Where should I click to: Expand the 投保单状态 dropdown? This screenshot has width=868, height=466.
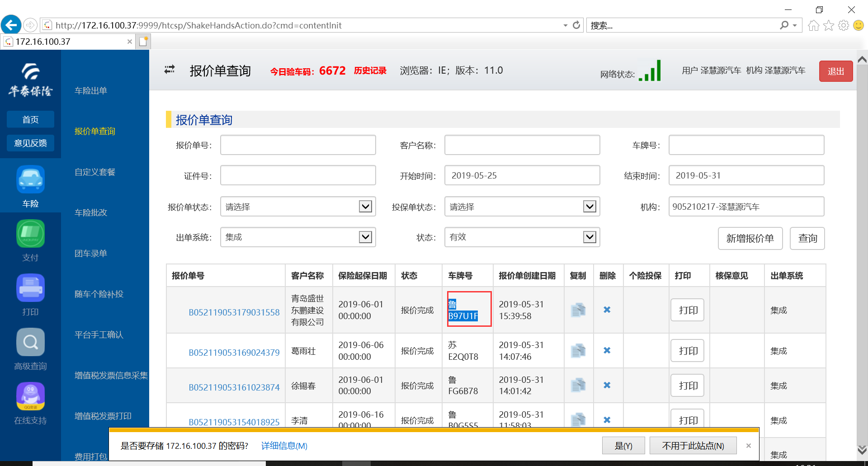590,207
